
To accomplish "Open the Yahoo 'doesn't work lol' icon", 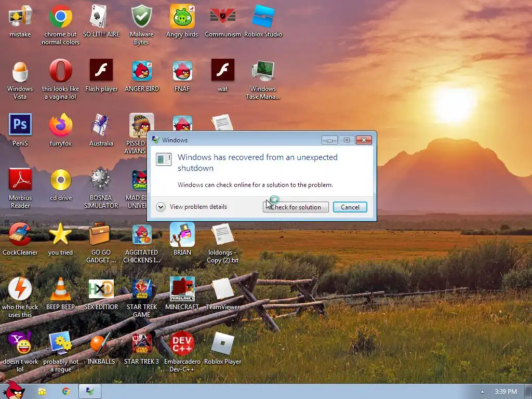I will [20, 343].
